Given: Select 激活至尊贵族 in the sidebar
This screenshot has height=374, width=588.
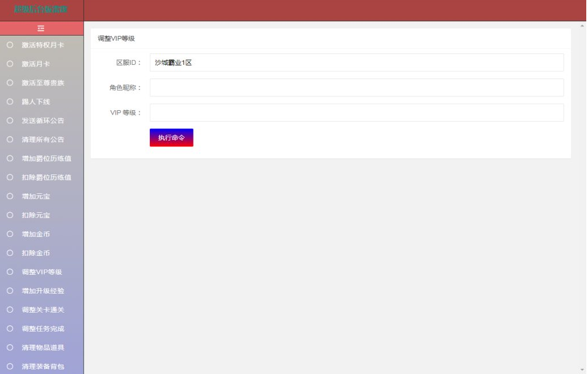Looking at the screenshot, I should coord(43,83).
